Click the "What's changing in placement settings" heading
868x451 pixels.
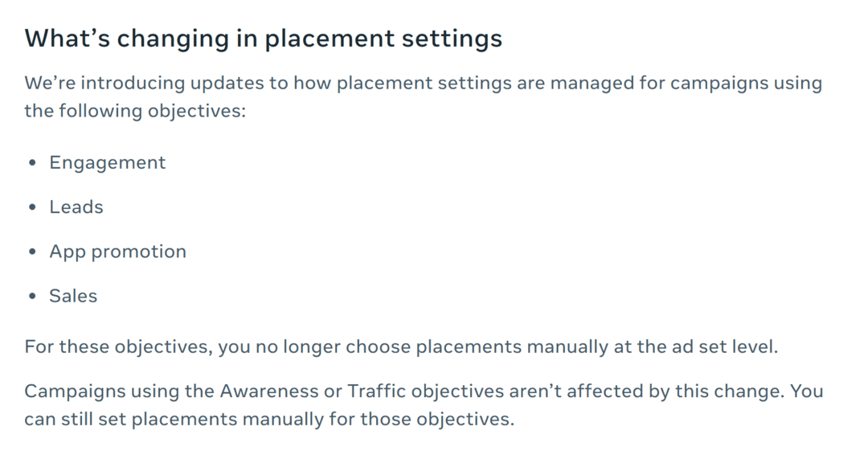(264, 39)
